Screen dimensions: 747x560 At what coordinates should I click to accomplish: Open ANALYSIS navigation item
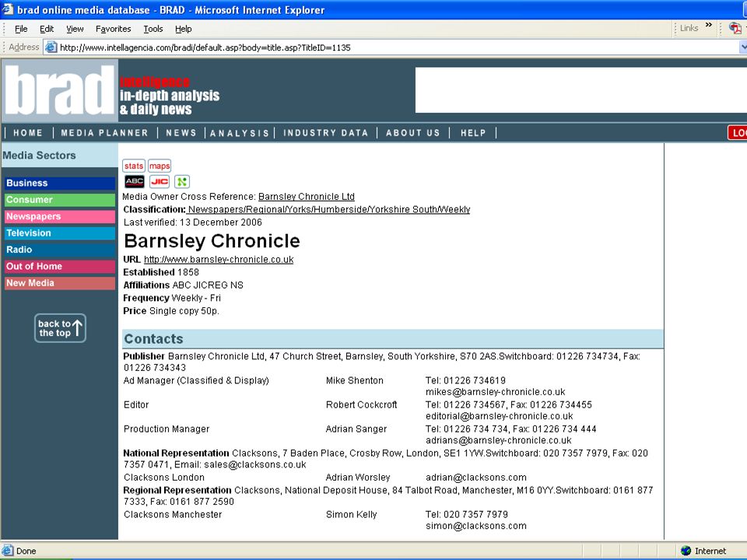[240, 133]
